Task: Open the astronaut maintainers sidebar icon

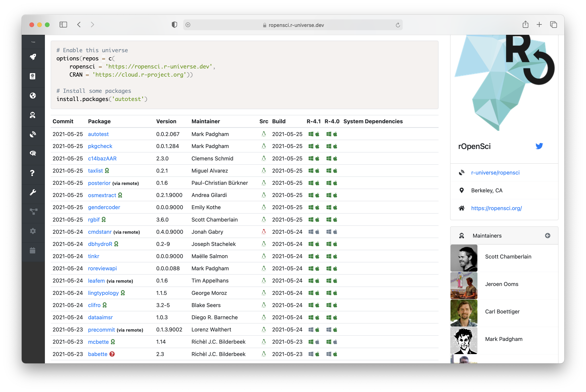Action: pos(33,115)
